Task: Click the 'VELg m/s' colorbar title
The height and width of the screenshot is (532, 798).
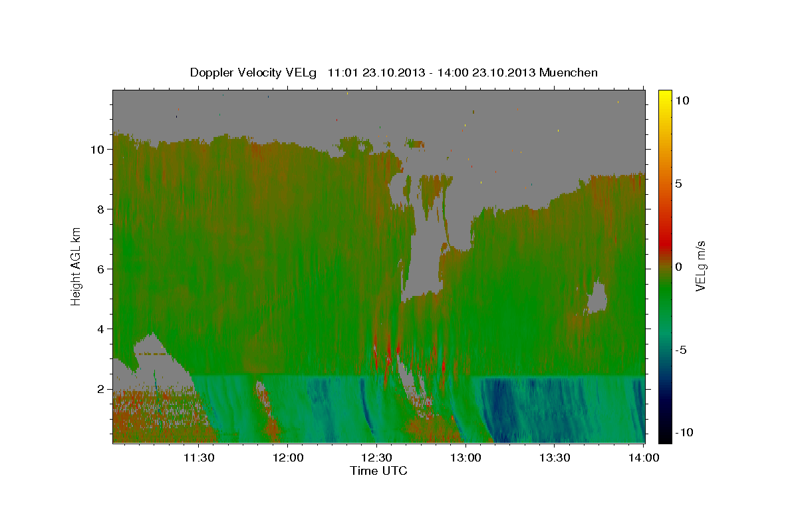Action: [x=701, y=266]
